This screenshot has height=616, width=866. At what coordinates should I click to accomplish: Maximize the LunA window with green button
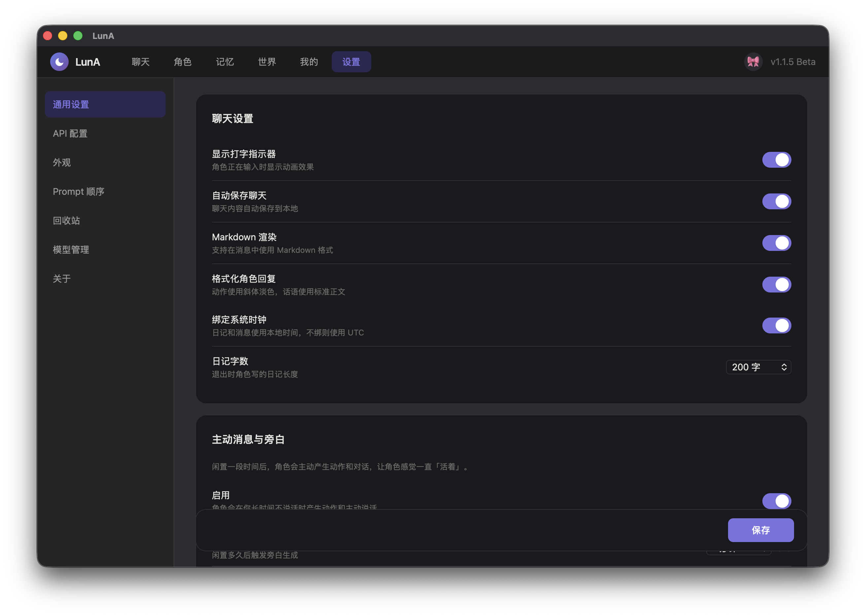tap(78, 36)
